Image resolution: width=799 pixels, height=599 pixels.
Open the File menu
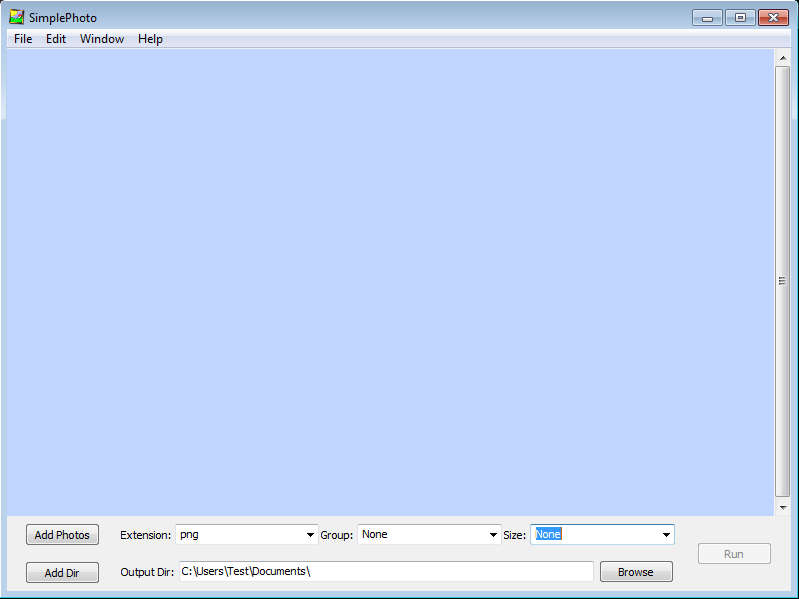[23, 39]
